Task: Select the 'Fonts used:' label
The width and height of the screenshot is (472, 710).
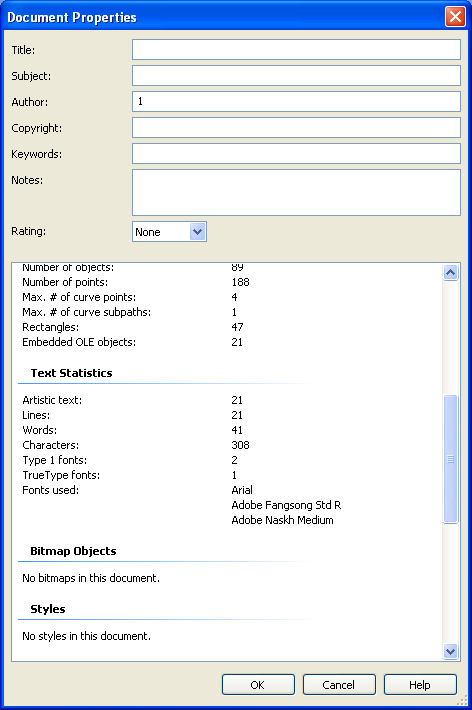Action: click(x=50, y=489)
